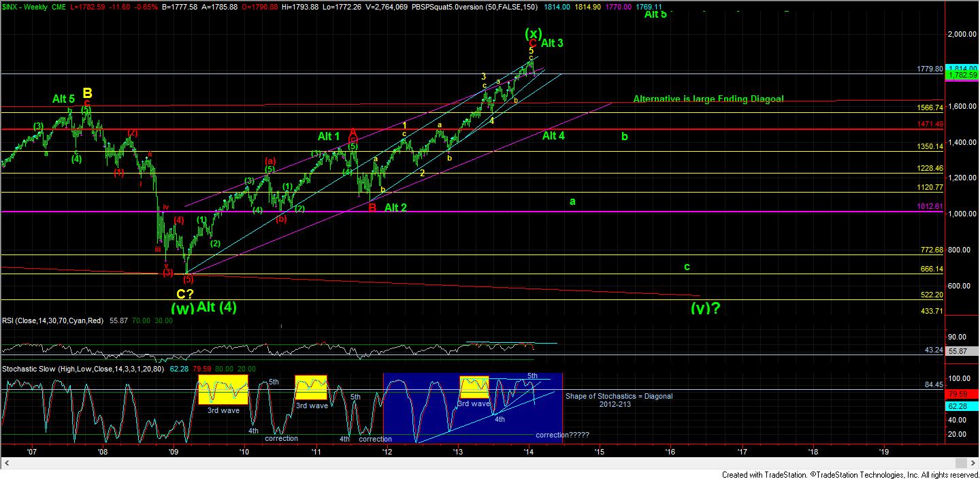Click the '09 year marker on time axis
This screenshot has width=980, height=479.
(x=173, y=450)
